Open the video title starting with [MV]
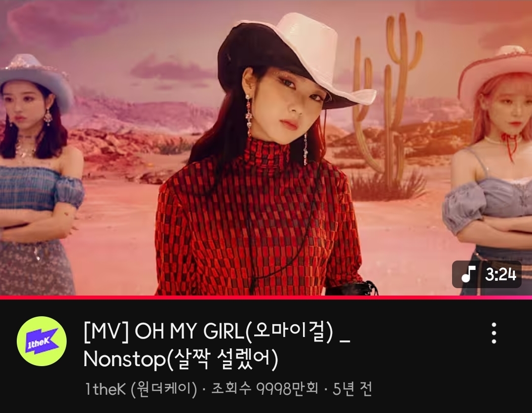The width and height of the screenshot is (532, 413). coord(217,345)
